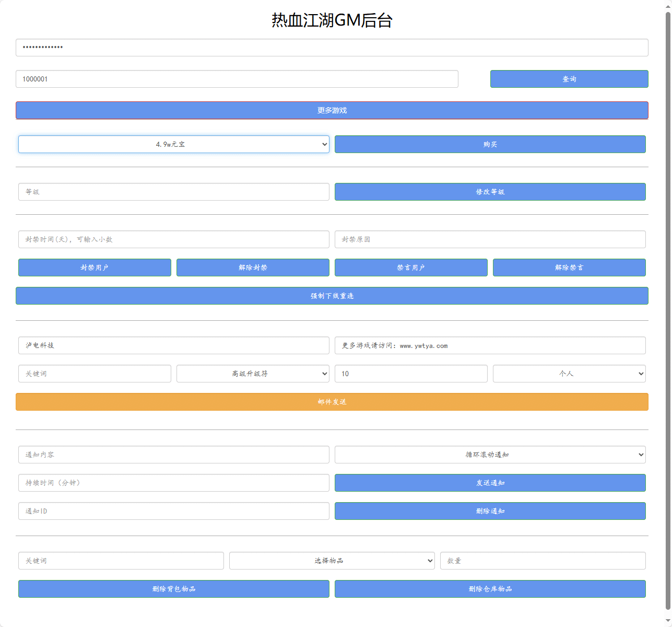Click the 禁言用户 mute user button
Screen dimensions: 672x627
(x=411, y=268)
